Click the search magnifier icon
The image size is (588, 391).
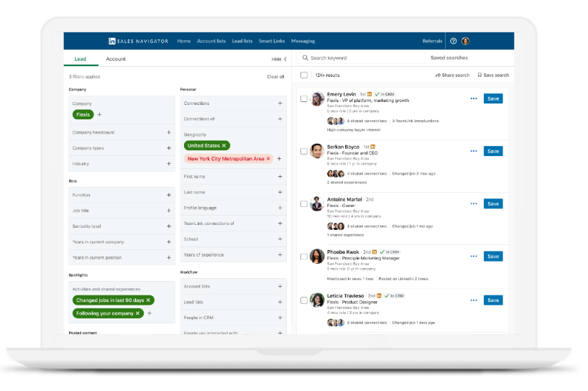click(x=306, y=57)
